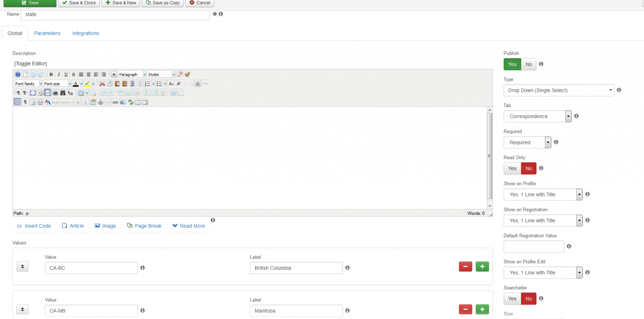Click the paste clipboard icon

coord(117,84)
